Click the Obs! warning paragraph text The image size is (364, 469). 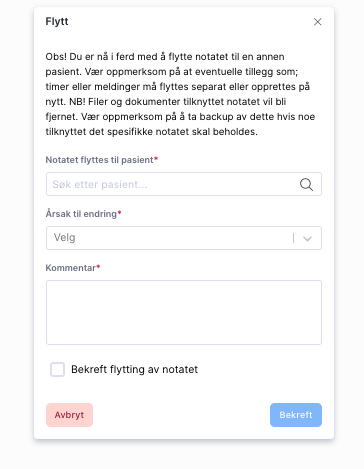coord(180,94)
